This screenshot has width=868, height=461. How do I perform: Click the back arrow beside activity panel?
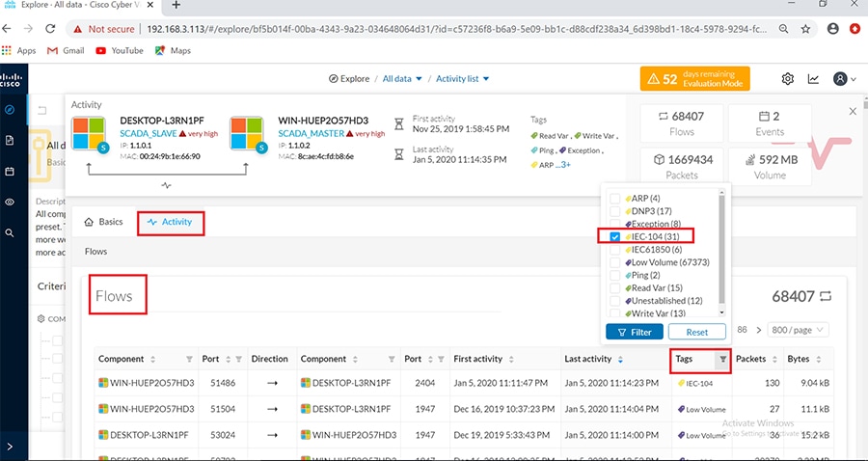(42, 110)
